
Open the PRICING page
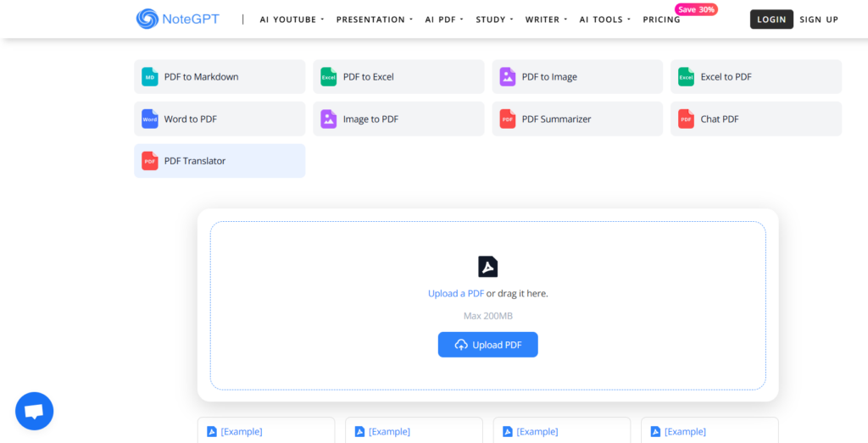661,19
